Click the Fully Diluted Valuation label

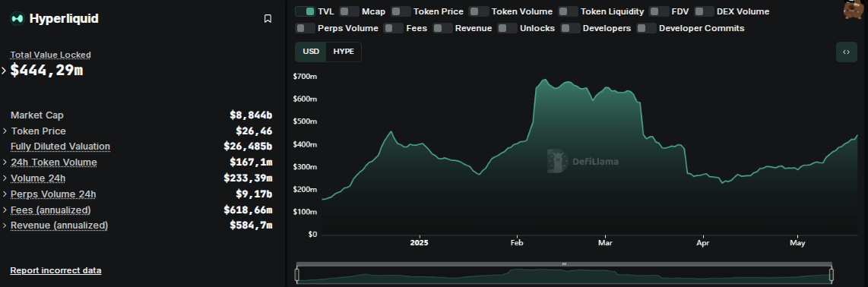point(60,147)
